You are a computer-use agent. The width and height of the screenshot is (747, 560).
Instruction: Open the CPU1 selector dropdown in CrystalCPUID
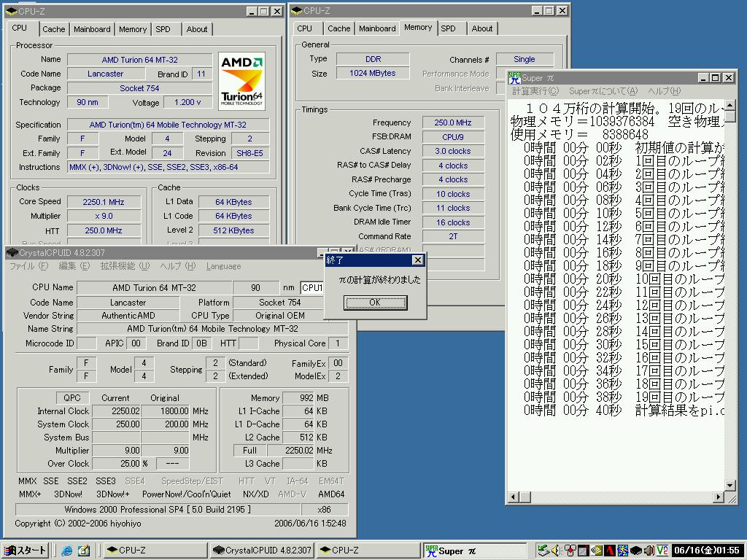(x=312, y=287)
